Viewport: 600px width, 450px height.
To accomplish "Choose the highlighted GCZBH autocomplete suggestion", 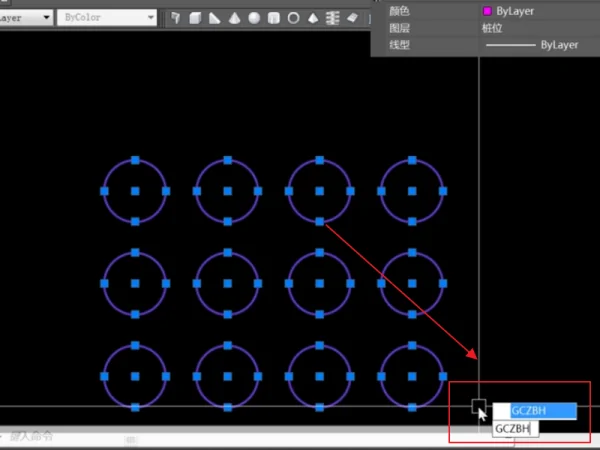I will point(535,411).
